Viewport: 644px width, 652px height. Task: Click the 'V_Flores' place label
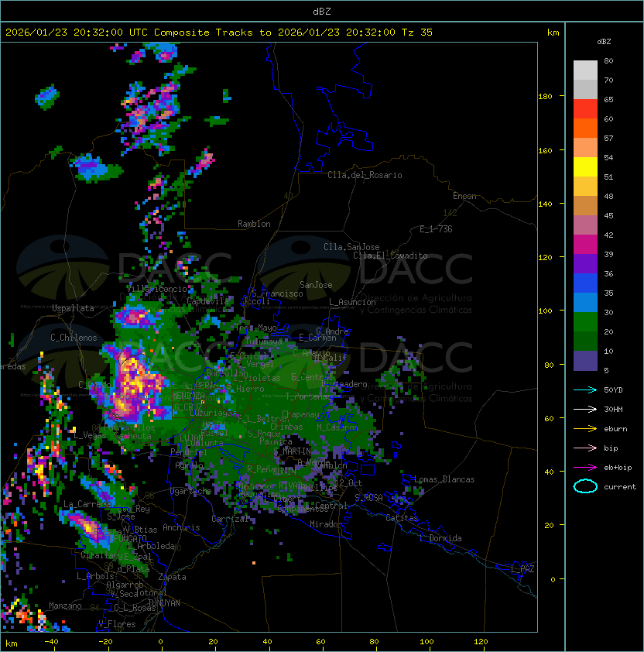117,624
